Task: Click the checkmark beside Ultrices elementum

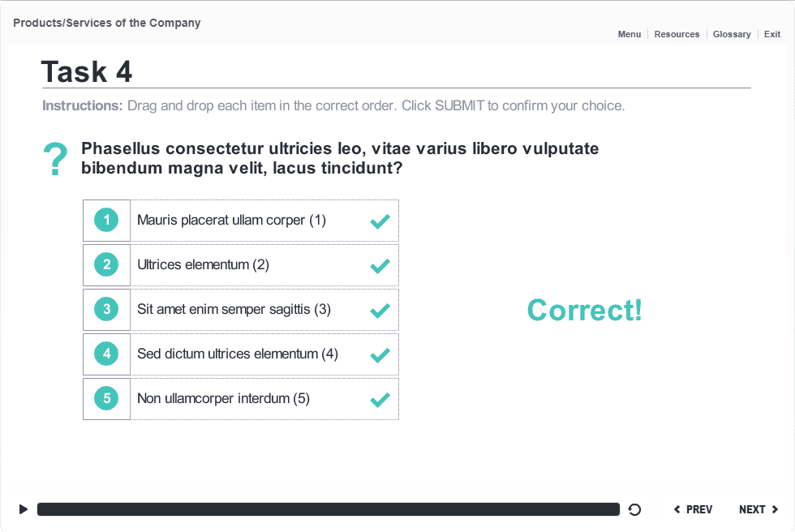Action: [380, 264]
